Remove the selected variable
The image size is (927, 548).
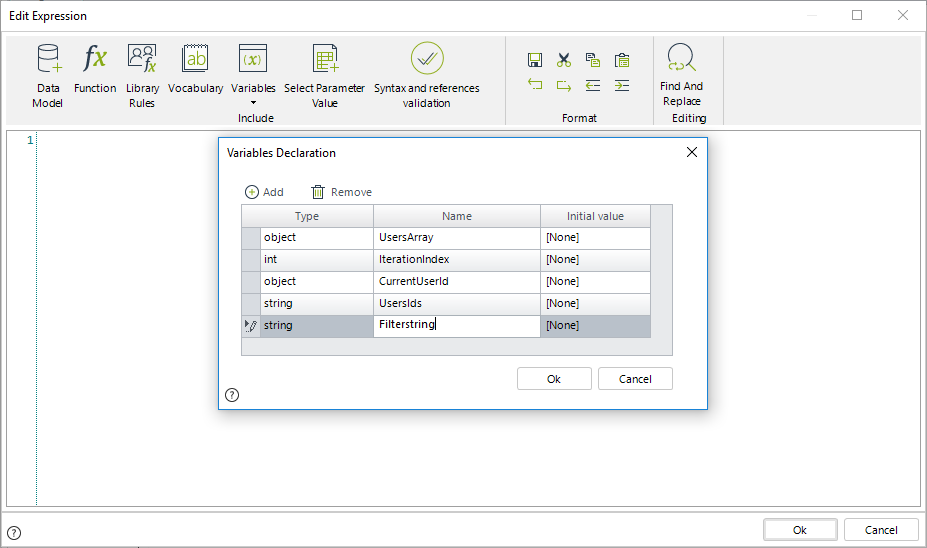coord(342,192)
